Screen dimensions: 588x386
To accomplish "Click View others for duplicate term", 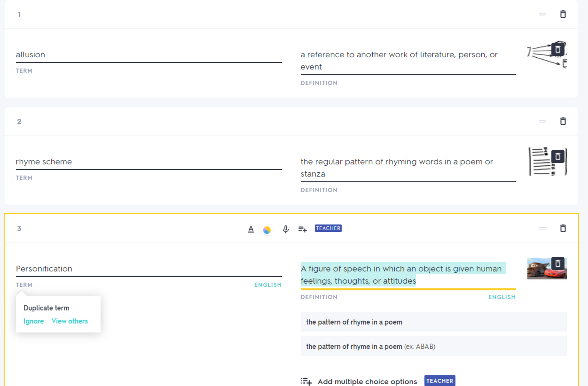I will click(x=69, y=321).
